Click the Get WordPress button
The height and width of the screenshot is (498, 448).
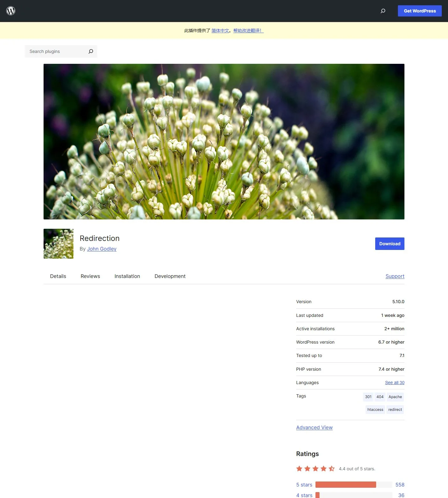[x=420, y=11]
